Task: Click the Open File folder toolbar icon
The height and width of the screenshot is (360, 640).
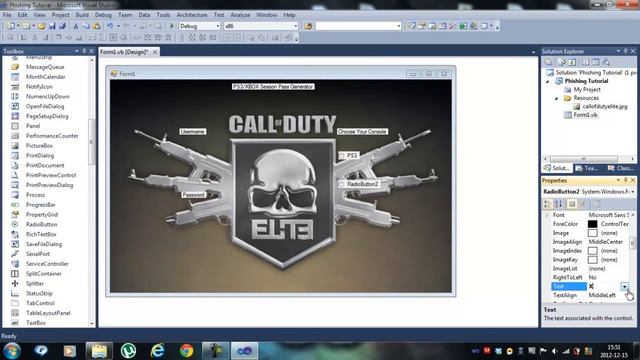Action: (x=41, y=26)
